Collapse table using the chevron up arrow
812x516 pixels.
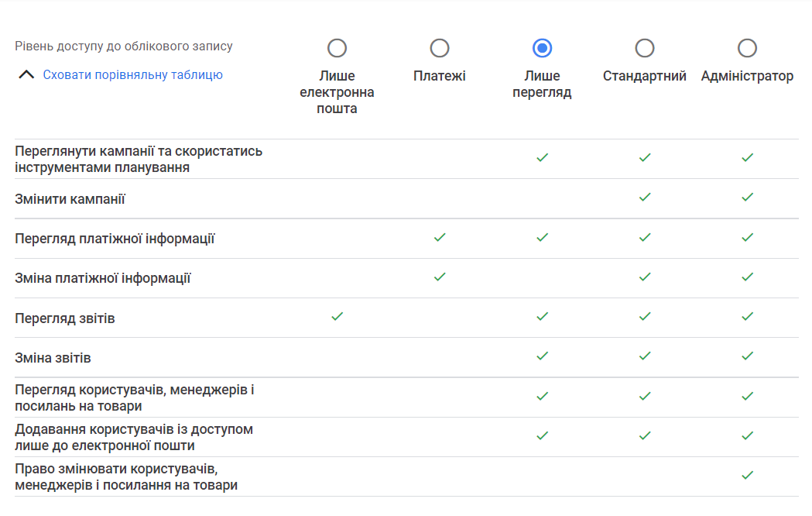[x=26, y=74]
